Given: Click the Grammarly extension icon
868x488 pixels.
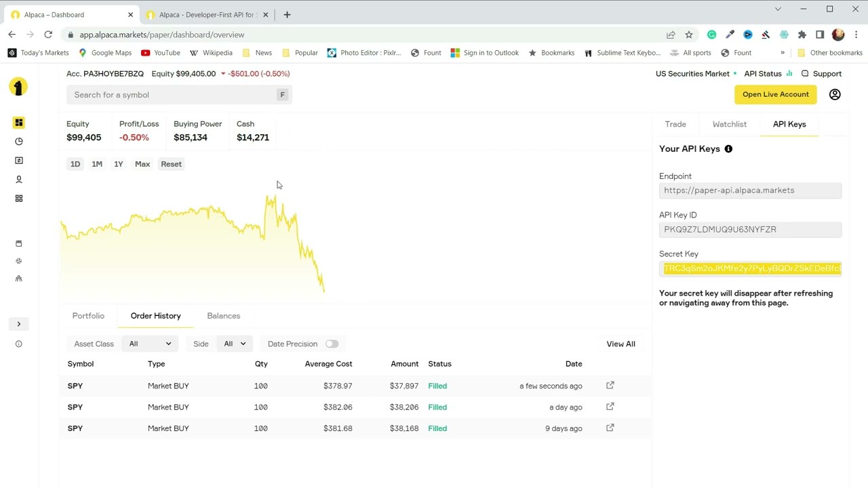Looking at the screenshot, I should (x=711, y=35).
